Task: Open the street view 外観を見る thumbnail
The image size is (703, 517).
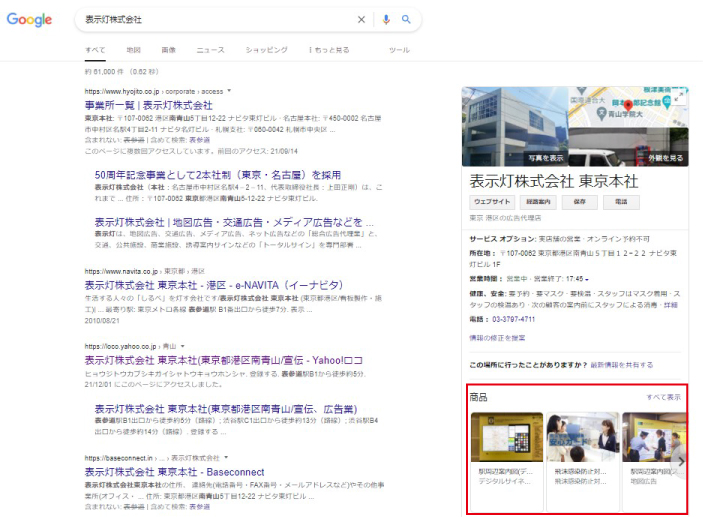Action: 628,147
